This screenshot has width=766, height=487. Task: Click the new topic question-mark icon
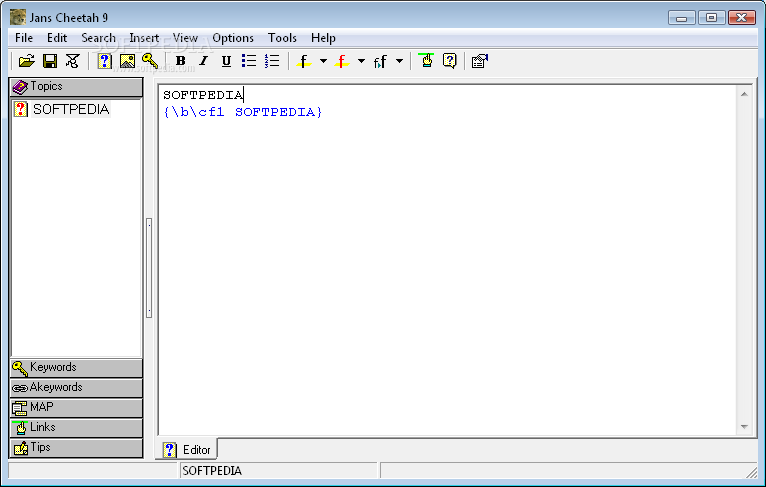104,61
